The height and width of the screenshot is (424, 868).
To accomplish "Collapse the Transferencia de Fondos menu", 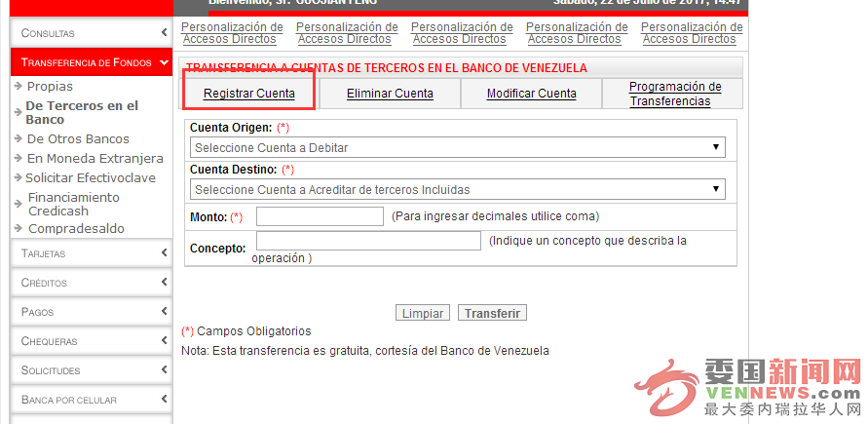I will click(x=92, y=62).
